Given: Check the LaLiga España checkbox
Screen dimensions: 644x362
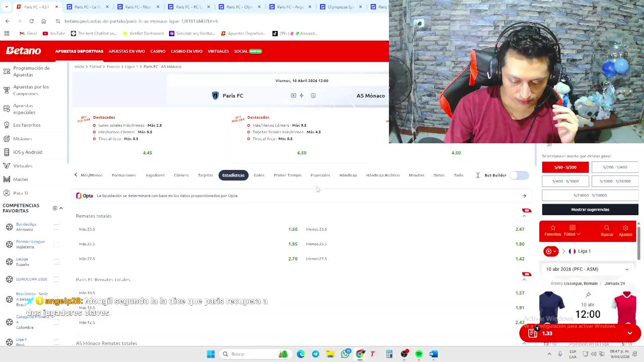Looking at the screenshot, I should click(x=56, y=261).
